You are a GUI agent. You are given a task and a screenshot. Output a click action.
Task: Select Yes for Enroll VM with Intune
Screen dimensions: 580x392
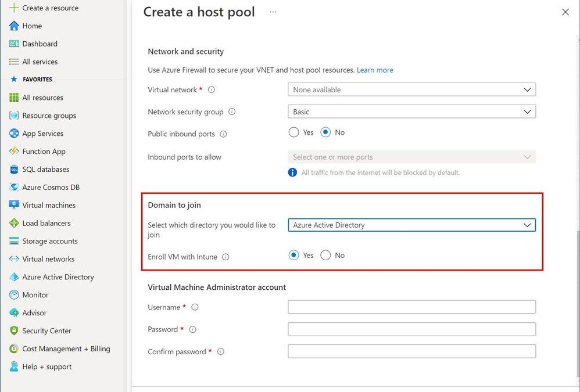tap(293, 256)
